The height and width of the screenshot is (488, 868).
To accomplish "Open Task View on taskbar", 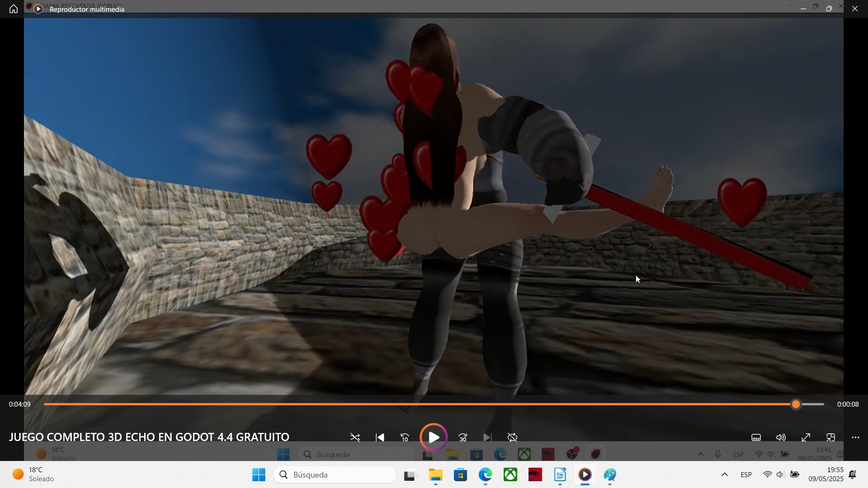I will (410, 475).
